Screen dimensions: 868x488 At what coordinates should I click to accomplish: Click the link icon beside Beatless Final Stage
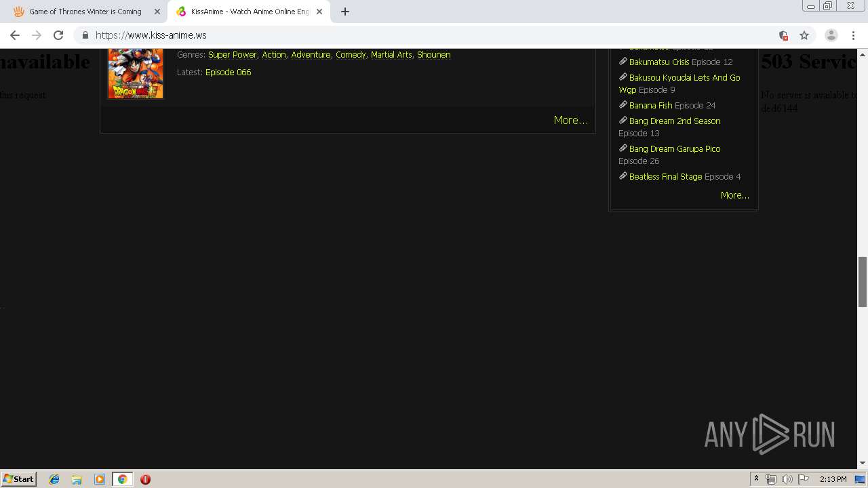coord(623,176)
